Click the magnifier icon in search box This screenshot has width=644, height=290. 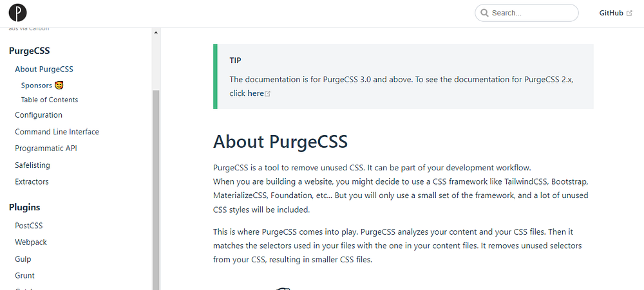point(485,13)
